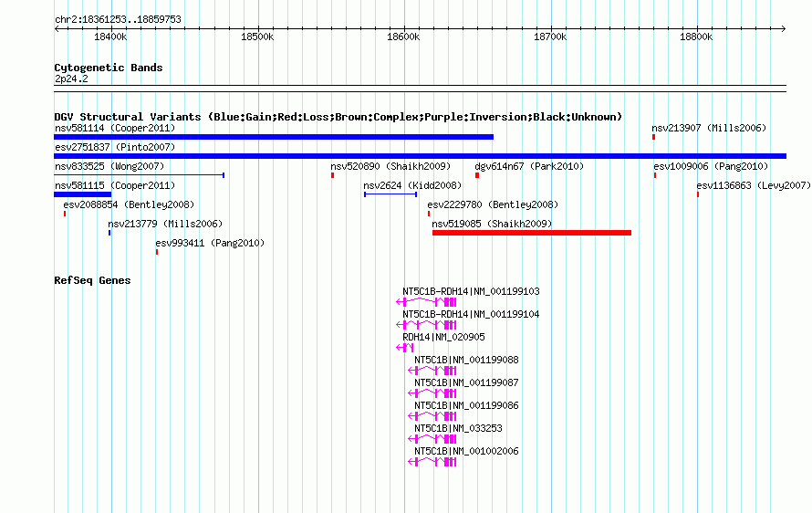Click the RefSeq Genes track title
812x513 pixels.
(x=92, y=280)
